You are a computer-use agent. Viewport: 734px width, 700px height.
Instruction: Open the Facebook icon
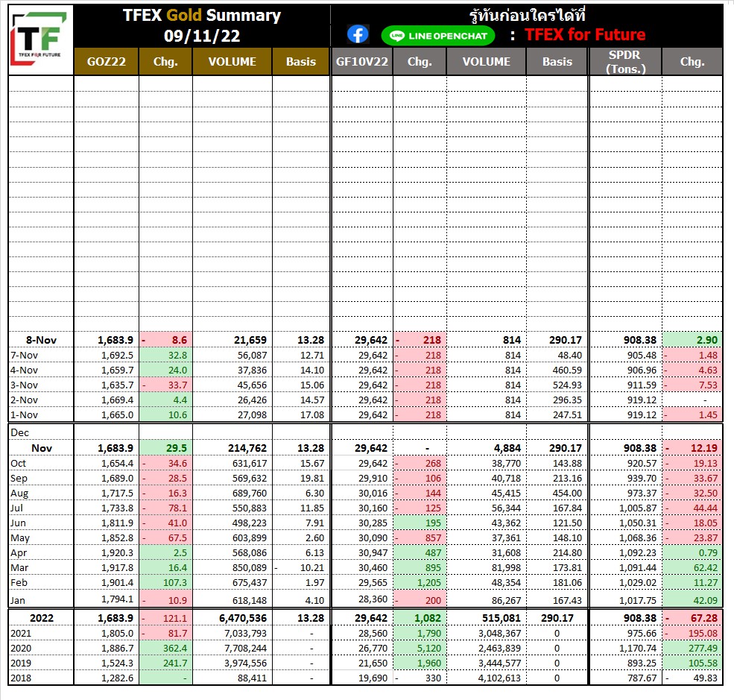358,34
